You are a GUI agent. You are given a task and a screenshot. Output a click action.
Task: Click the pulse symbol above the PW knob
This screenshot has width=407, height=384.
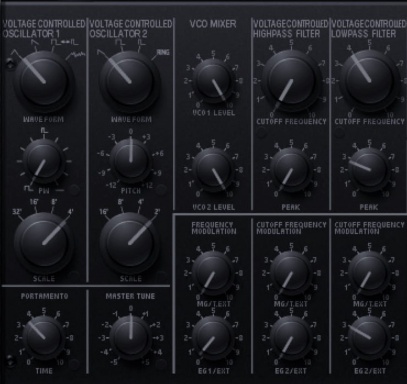pyautogui.click(x=44, y=131)
